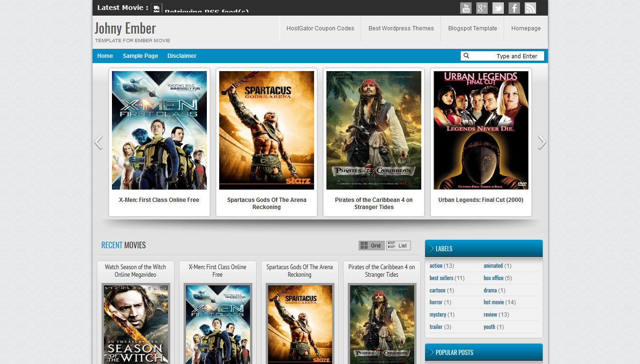This screenshot has height=364, width=640.
Task: Filter by the trailer label
Action: pyautogui.click(x=436, y=327)
